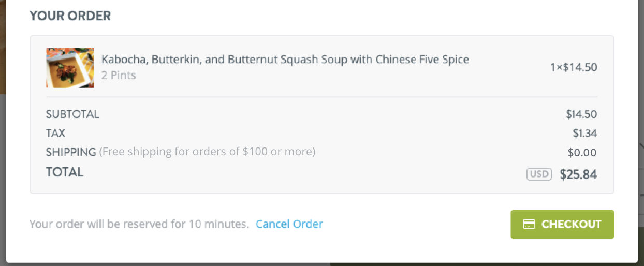Select the TAX label
This screenshot has height=266, width=644.
55,133
